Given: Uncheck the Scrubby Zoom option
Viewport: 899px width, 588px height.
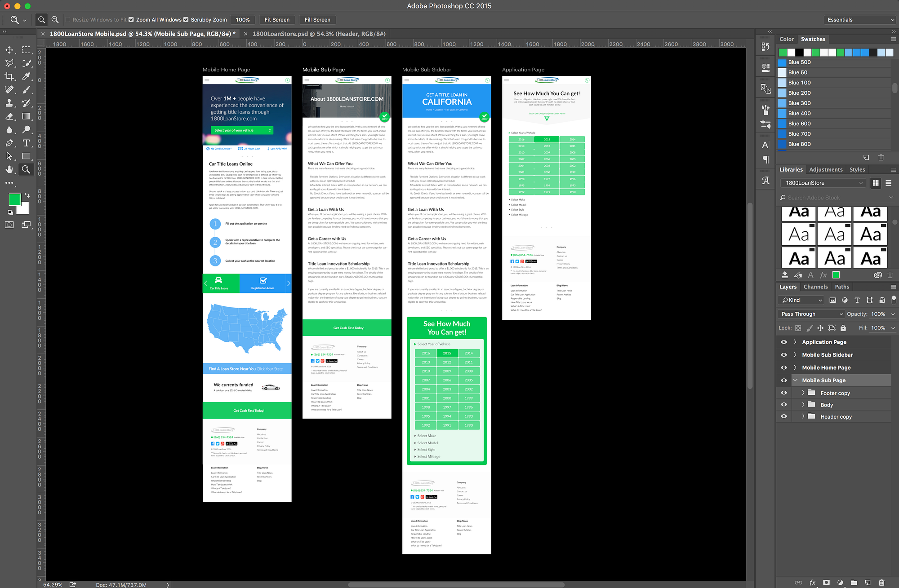Looking at the screenshot, I should pos(186,20).
